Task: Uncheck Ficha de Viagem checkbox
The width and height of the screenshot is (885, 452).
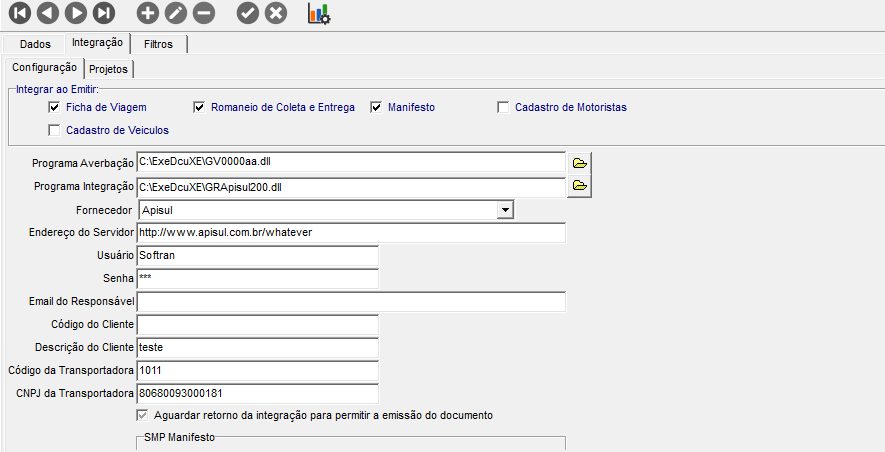Action: coord(55,107)
